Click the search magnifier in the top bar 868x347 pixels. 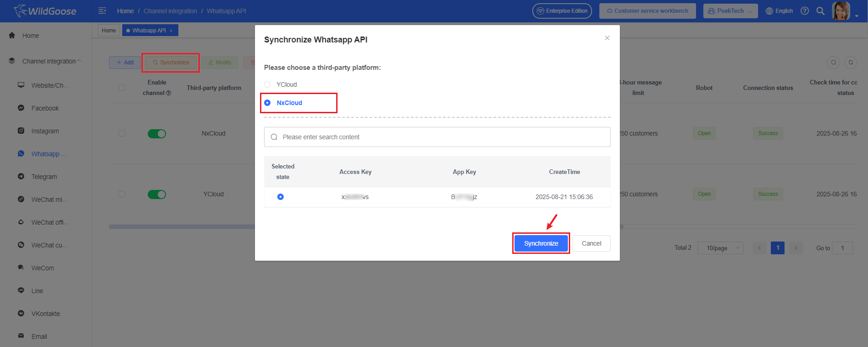click(x=820, y=11)
